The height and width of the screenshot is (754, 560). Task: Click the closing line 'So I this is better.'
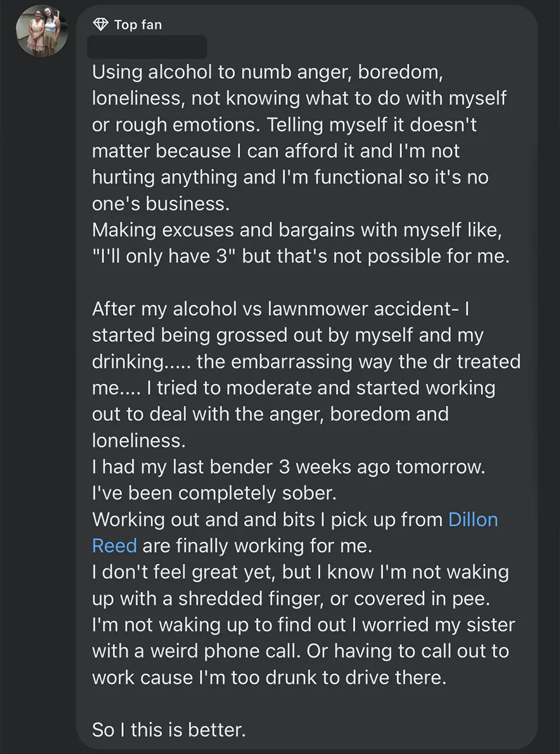169,729
